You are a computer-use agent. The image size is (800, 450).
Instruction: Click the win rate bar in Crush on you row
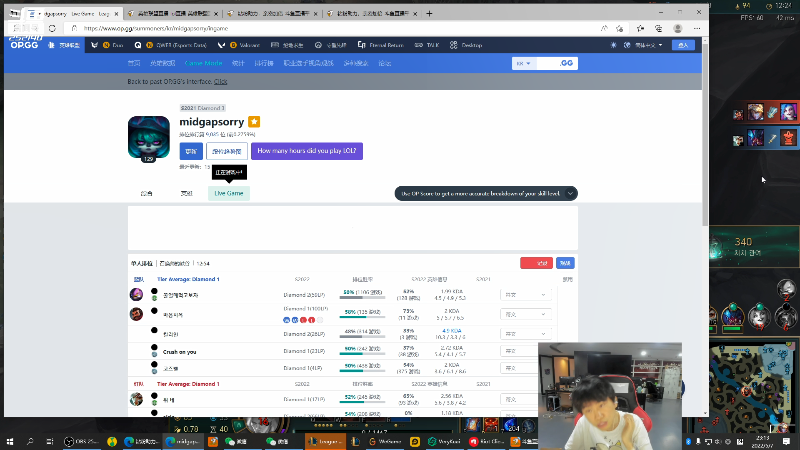click(x=362, y=353)
